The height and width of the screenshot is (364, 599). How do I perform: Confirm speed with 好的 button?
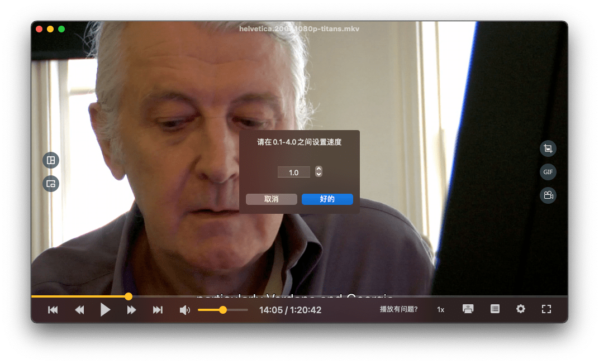[x=327, y=199]
